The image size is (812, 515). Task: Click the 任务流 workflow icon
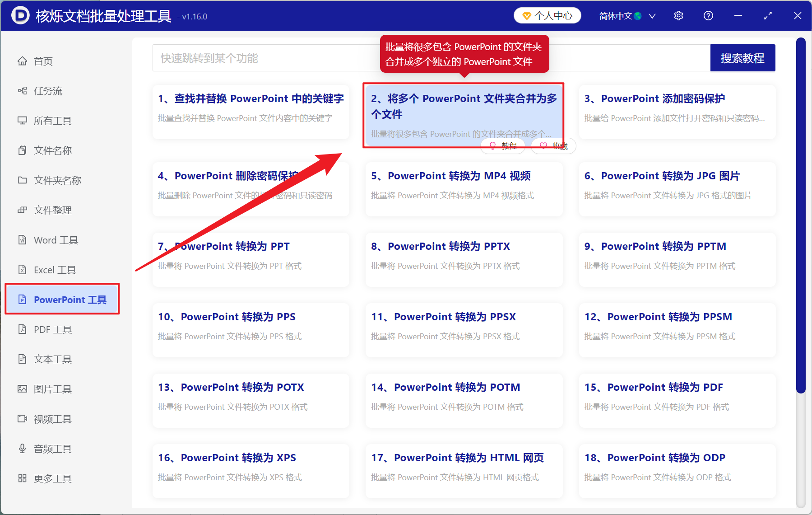22,91
